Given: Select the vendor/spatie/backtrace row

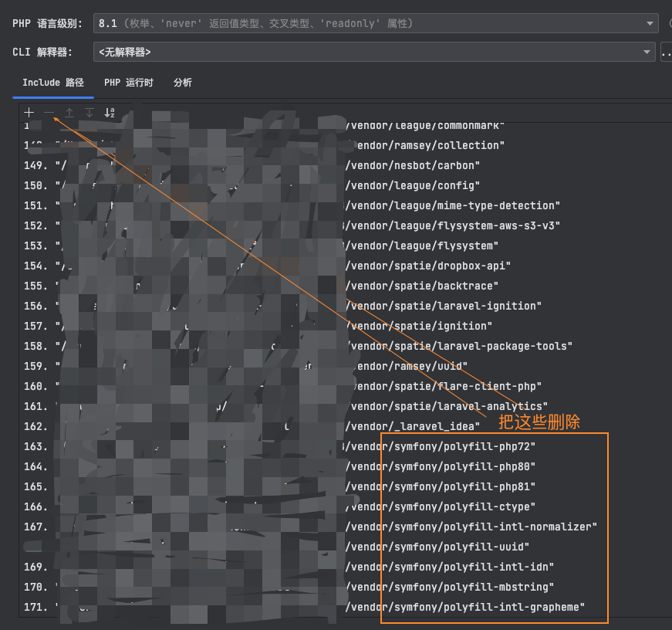Looking at the screenshot, I should 346,286.
